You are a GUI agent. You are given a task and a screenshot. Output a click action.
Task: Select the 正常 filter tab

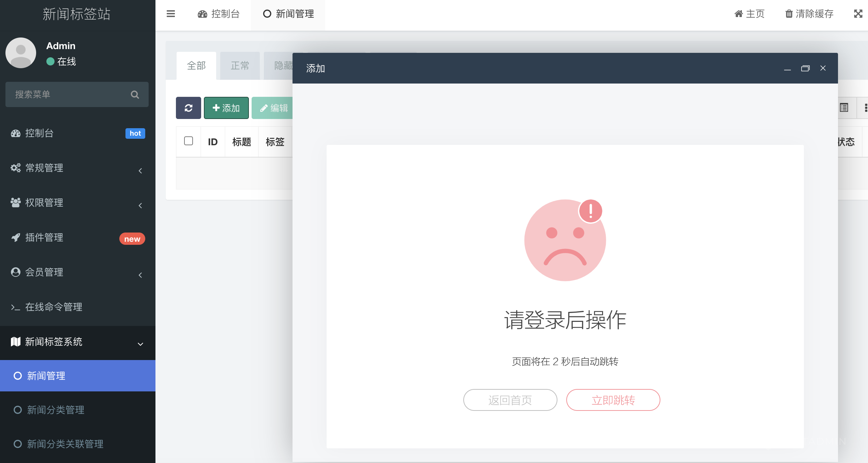240,66
